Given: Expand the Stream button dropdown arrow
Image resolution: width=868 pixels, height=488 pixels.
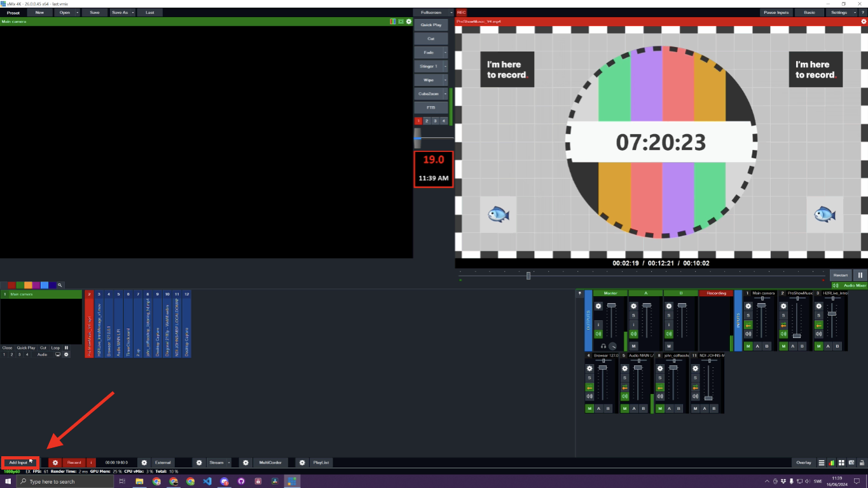Looking at the screenshot, I should (x=228, y=463).
